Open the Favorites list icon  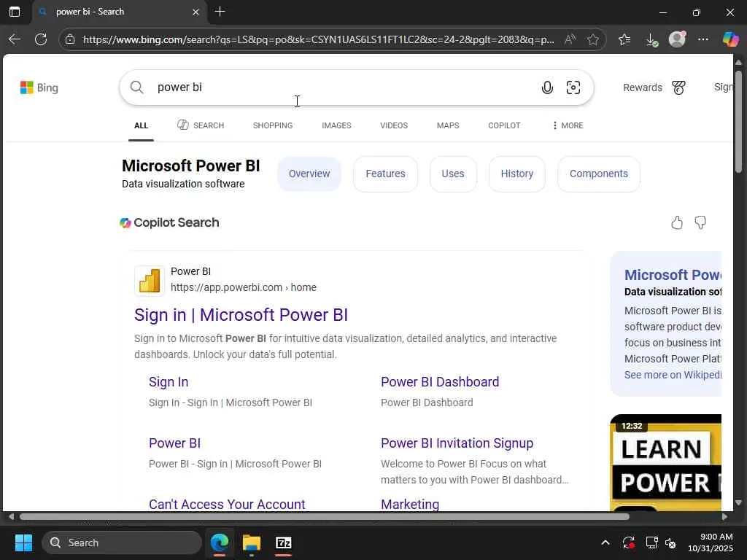coord(624,39)
